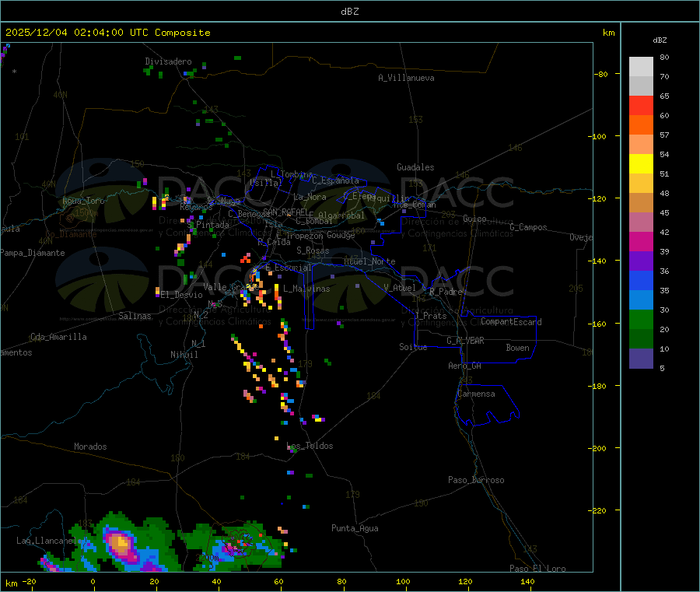This screenshot has height=592, width=700.
Task: Click the -80 km vertical axis tick
Action: click(600, 74)
